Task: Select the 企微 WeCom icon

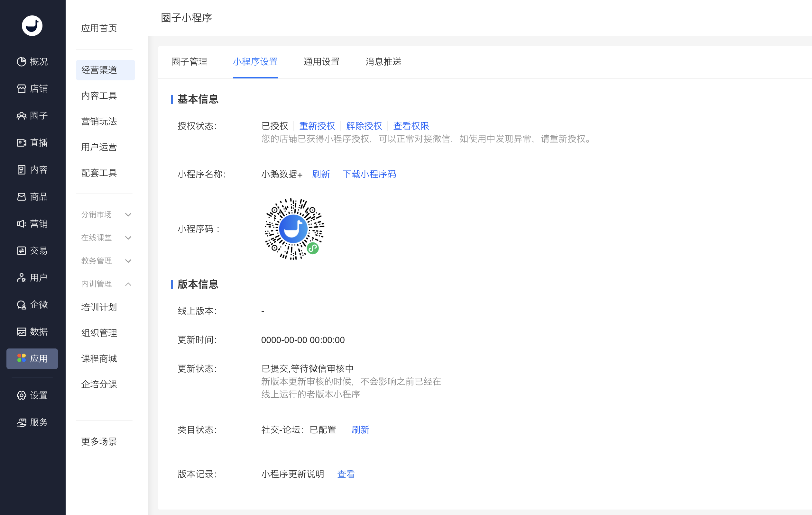Action: 32,304
